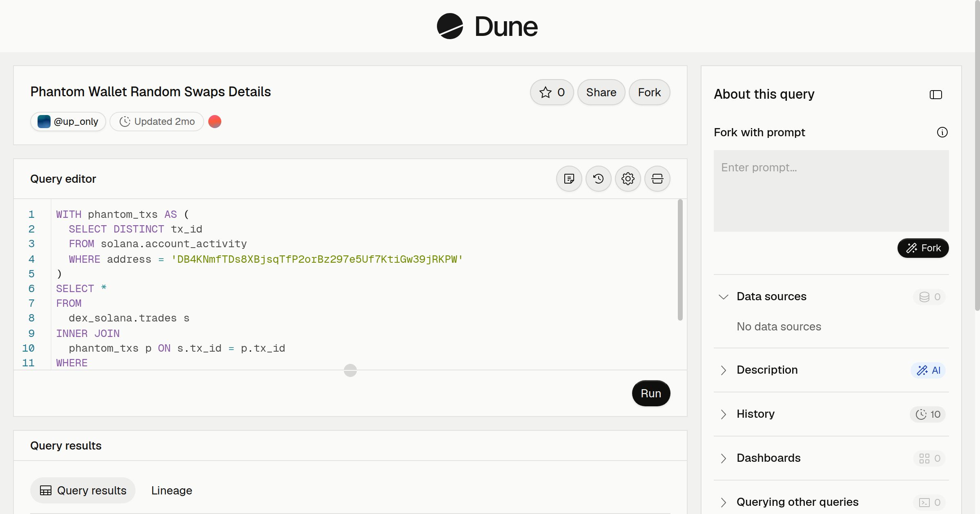
Task: Click the black Fork button under the prompt
Action: pos(923,248)
